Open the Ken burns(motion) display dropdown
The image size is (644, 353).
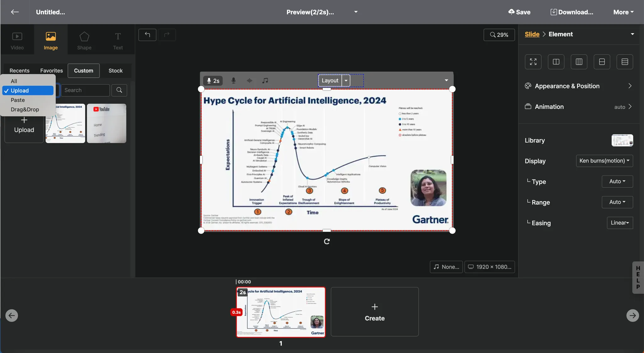(x=604, y=161)
